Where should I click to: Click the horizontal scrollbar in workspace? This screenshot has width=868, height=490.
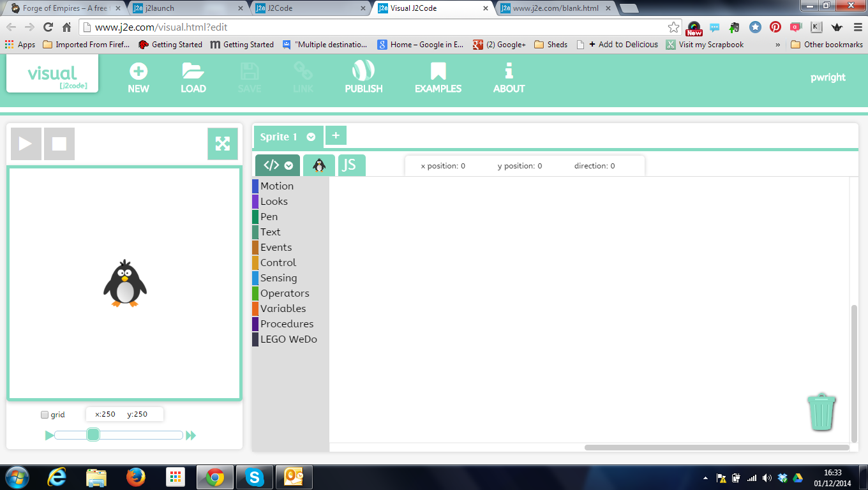click(717, 447)
